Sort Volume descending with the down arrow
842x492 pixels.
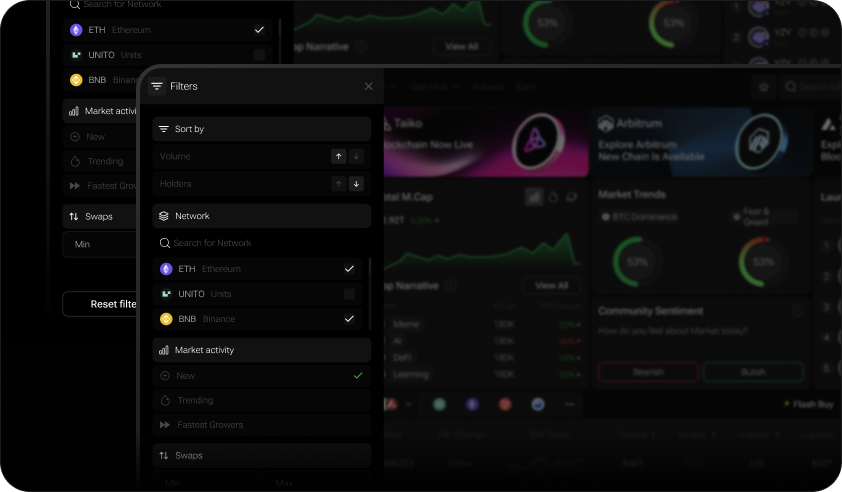point(356,157)
